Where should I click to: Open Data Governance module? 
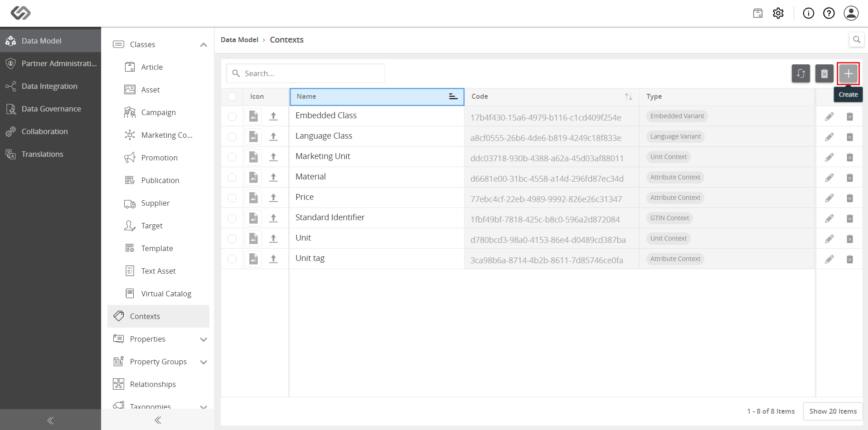[x=50, y=109]
